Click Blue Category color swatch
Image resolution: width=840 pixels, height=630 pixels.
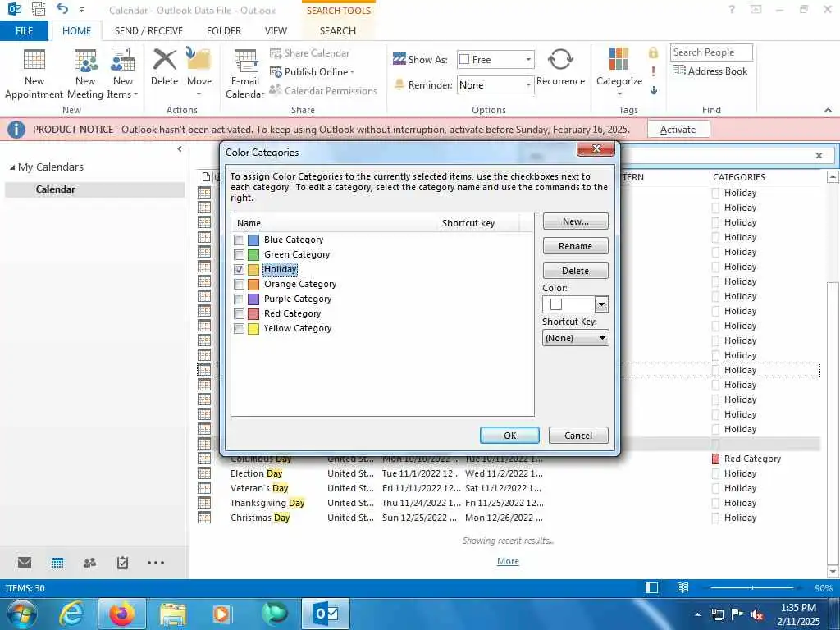253,240
